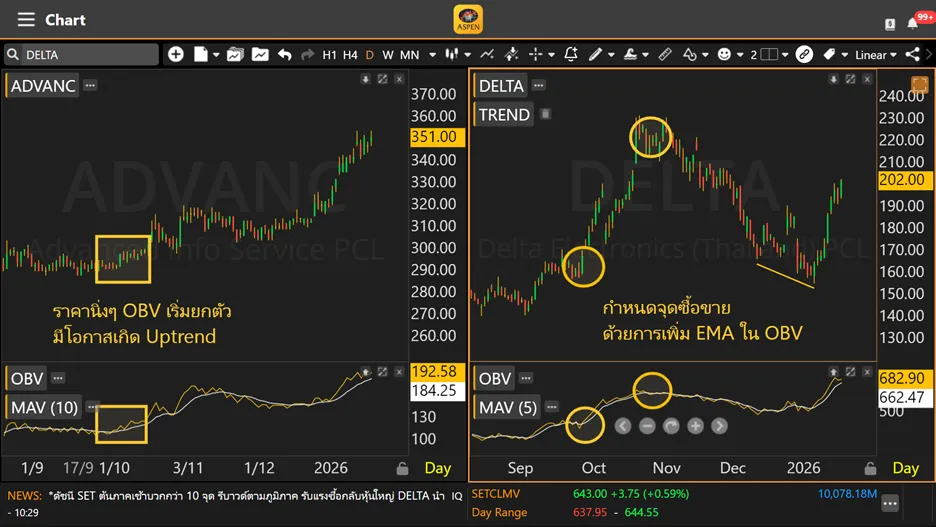The height and width of the screenshot is (527, 936).
Task: Click the zoom out minus button on OBV panel
Action: pyautogui.click(x=647, y=426)
